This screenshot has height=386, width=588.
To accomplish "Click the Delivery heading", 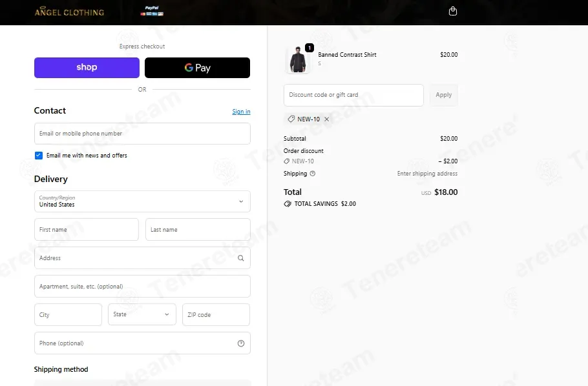I will pos(51,179).
